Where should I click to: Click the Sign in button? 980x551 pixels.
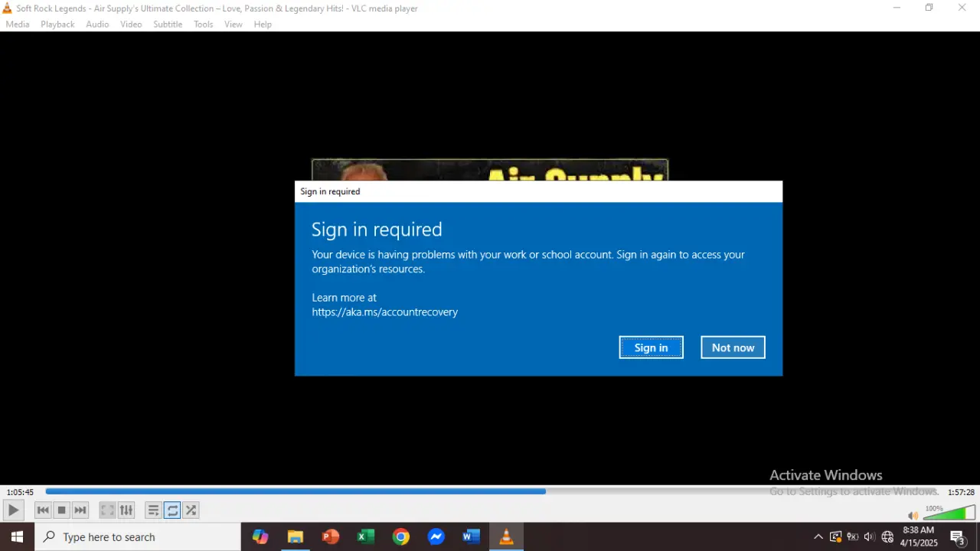click(651, 347)
